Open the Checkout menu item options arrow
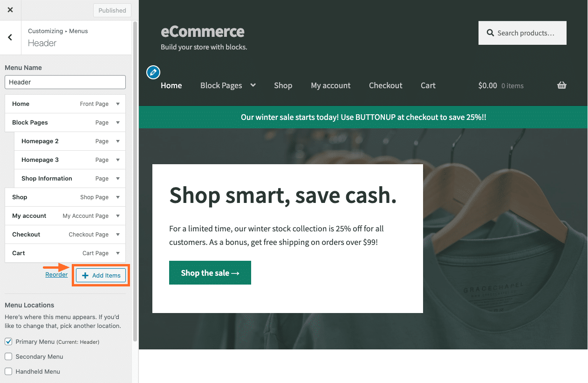 (x=118, y=235)
